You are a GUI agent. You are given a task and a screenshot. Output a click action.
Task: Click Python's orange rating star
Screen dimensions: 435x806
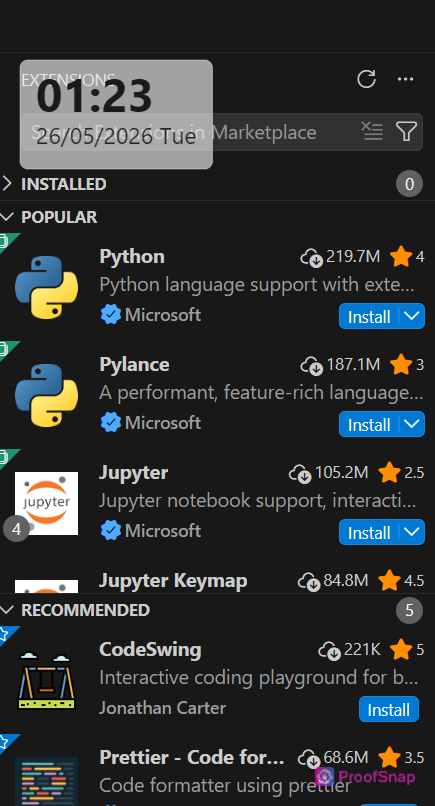tap(401, 257)
